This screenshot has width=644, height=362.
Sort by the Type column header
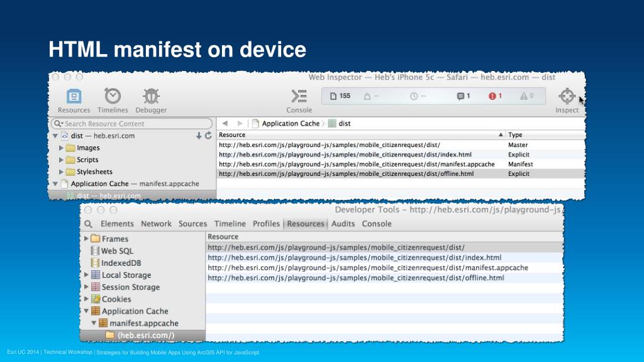pos(545,134)
